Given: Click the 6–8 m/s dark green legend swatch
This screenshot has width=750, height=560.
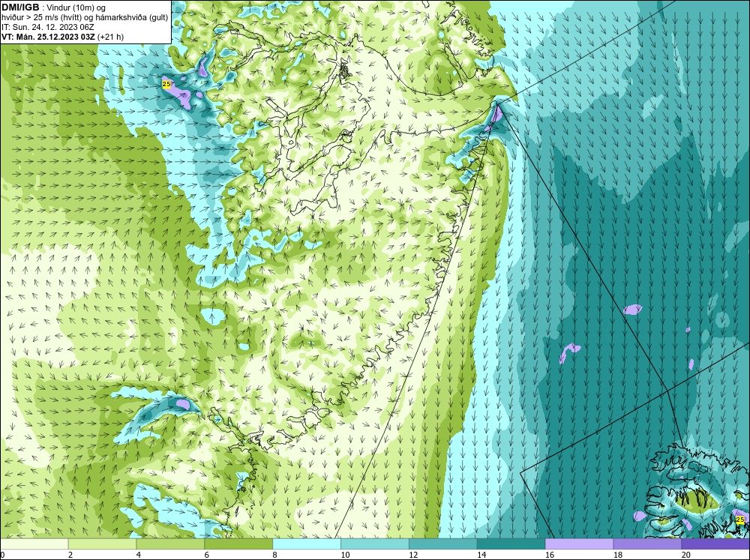Looking at the screenshot, I should tap(238, 544).
